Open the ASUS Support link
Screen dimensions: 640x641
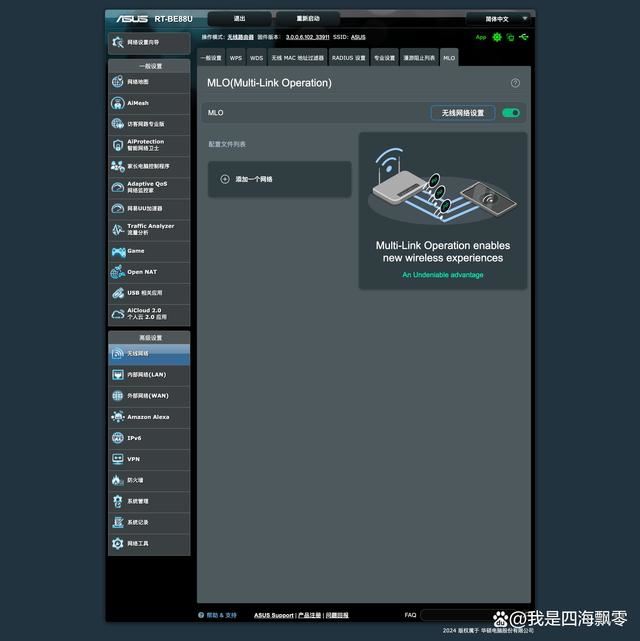(273, 615)
